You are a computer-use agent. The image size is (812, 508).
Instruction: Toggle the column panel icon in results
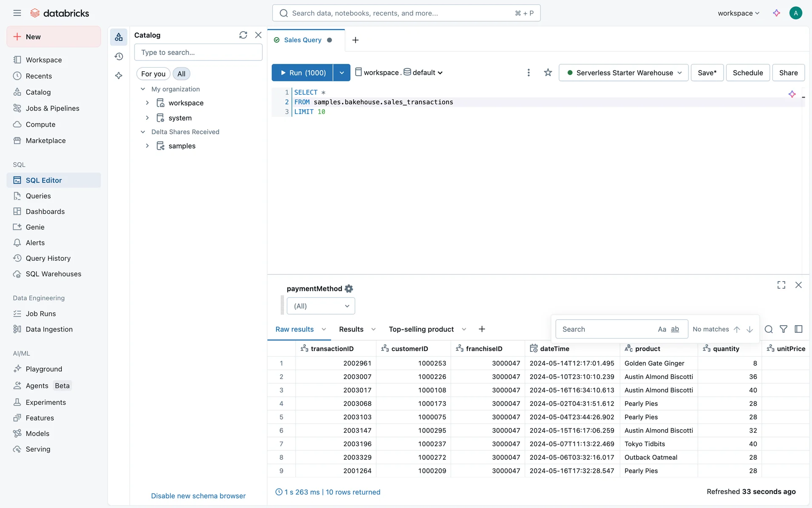[x=798, y=329]
